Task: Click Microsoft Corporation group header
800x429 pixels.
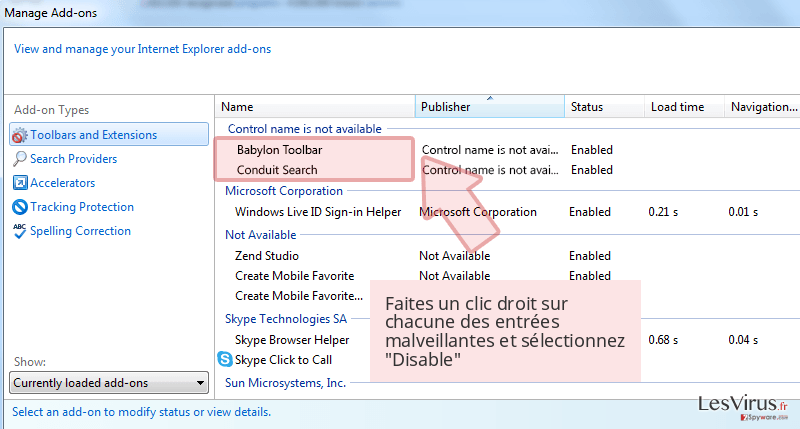Action: click(284, 191)
